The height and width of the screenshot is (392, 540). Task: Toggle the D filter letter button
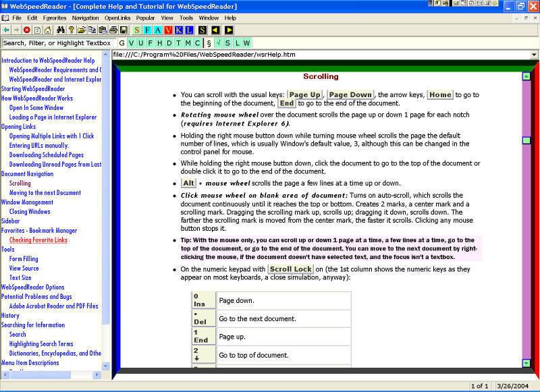[x=169, y=43]
